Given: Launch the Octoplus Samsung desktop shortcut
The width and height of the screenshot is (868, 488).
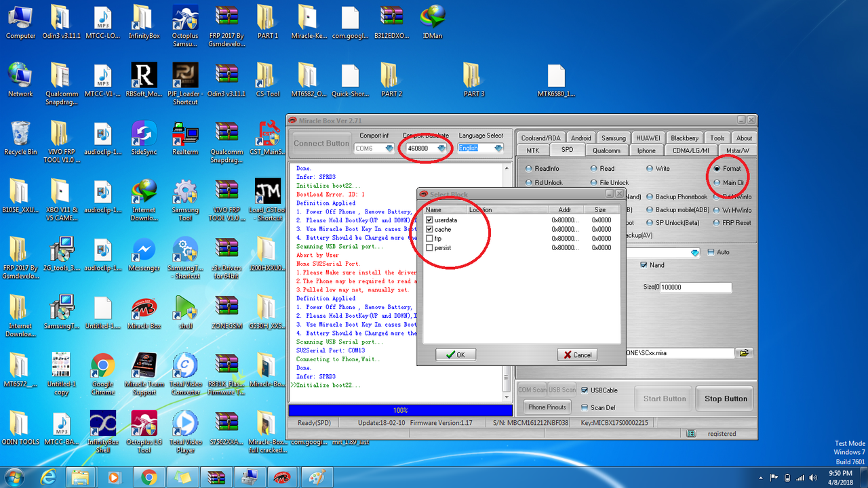Looking at the screenshot, I should pyautogui.click(x=185, y=26).
